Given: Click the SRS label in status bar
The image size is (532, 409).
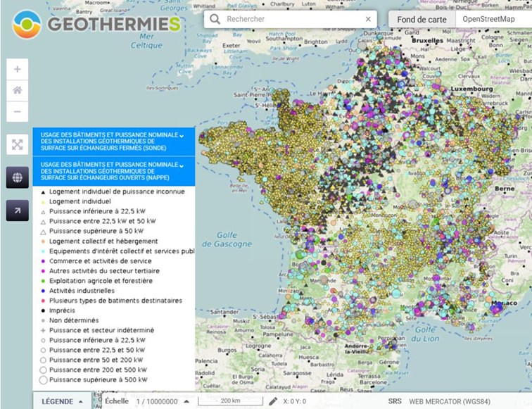Looking at the screenshot, I should click(x=395, y=401).
